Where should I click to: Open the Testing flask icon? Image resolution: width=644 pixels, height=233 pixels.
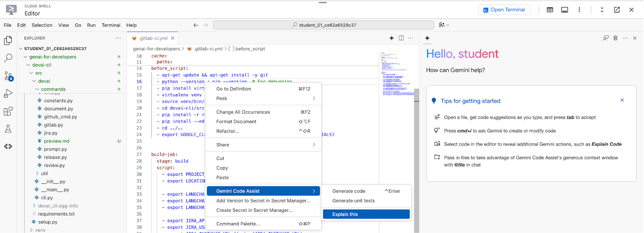[8, 129]
